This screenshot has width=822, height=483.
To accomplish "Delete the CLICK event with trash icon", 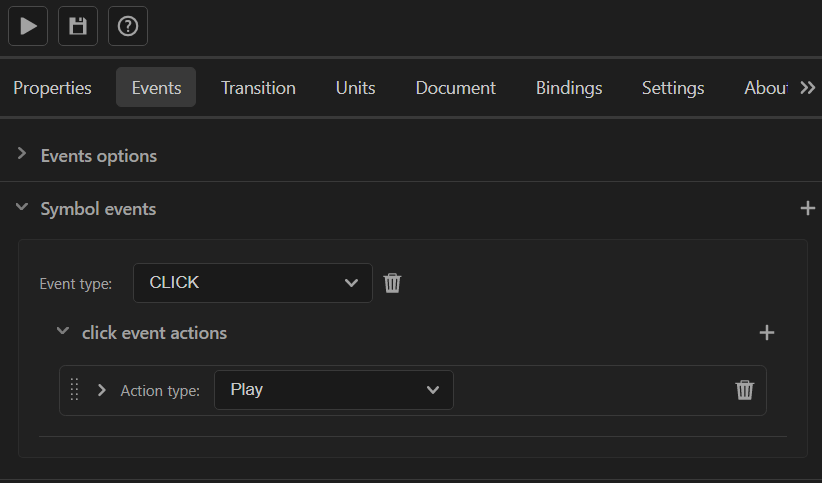I will tap(392, 283).
